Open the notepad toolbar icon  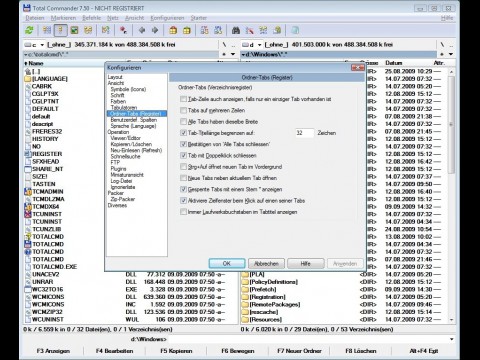coord(295,30)
